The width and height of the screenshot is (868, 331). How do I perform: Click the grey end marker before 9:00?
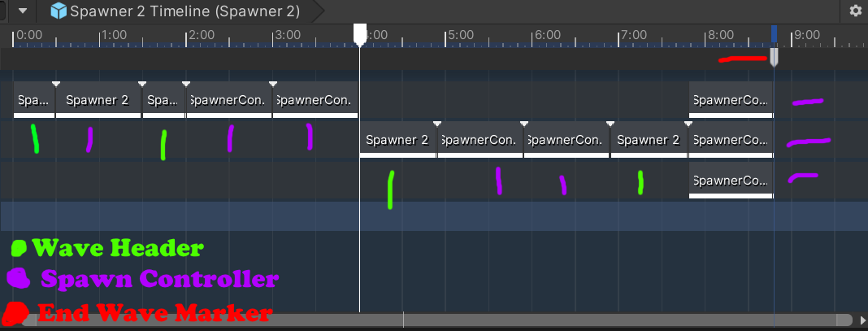tap(774, 58)
